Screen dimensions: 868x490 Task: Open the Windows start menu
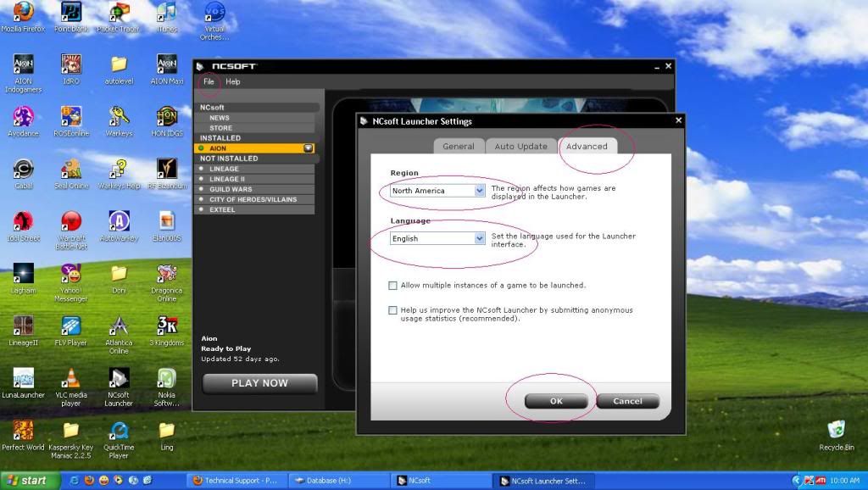click(x=30, y=481)
